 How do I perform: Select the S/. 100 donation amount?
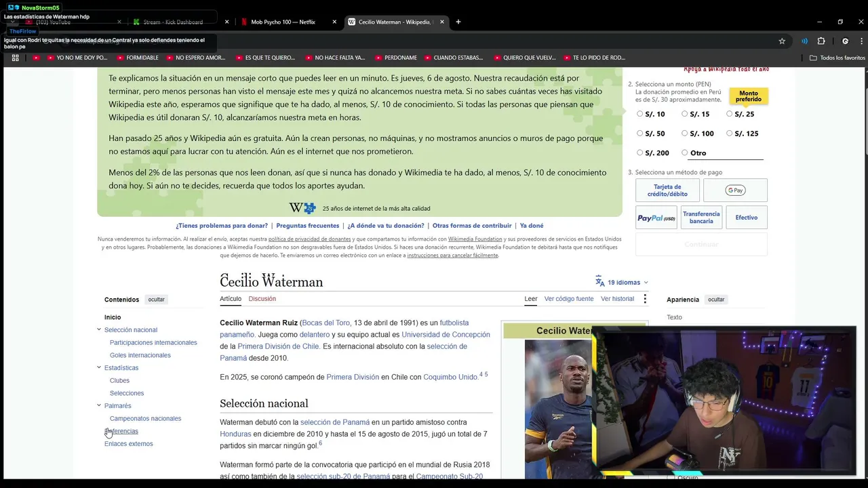[x=684, y=134]
